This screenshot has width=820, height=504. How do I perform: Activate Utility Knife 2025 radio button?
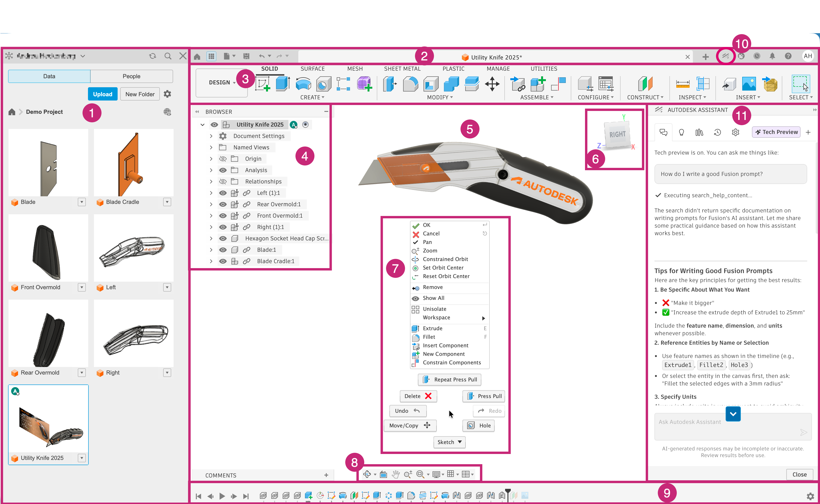[305, 125]
